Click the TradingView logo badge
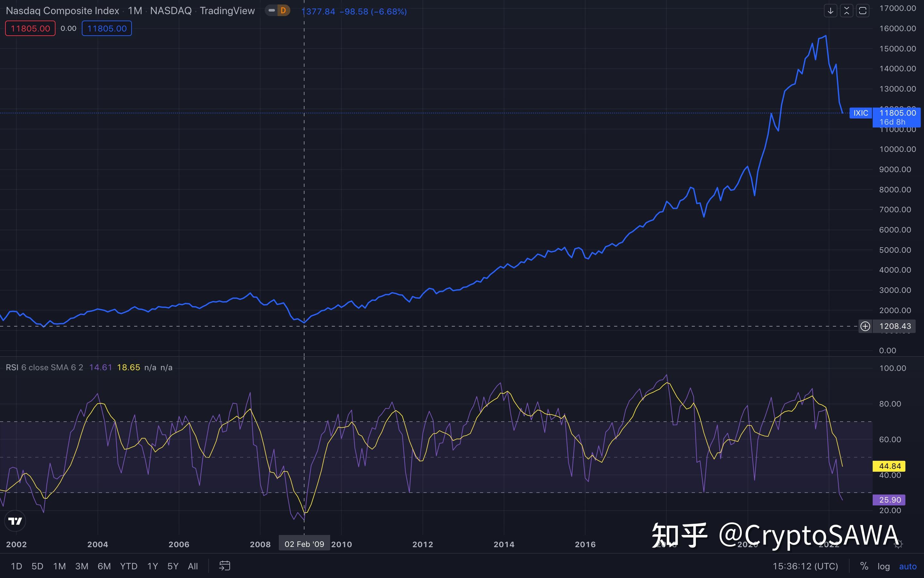 point(15,521)
